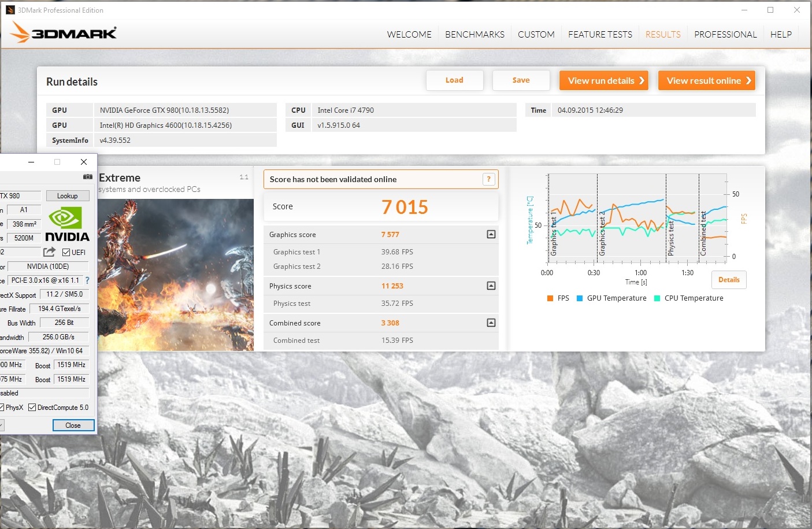The width and height of the screenshot is (812, 529).
Task: Click the Physics score value 11 253
Action: [392, 286]
